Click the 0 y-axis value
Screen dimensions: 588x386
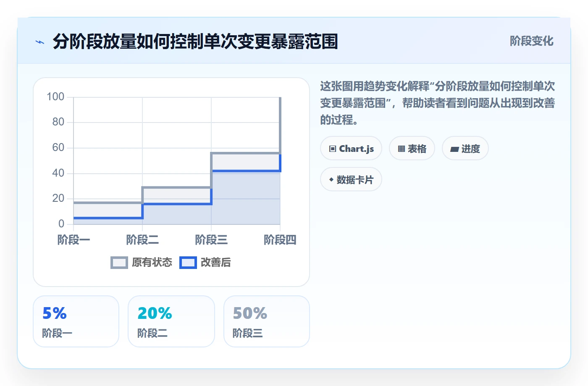click(61, 224)
